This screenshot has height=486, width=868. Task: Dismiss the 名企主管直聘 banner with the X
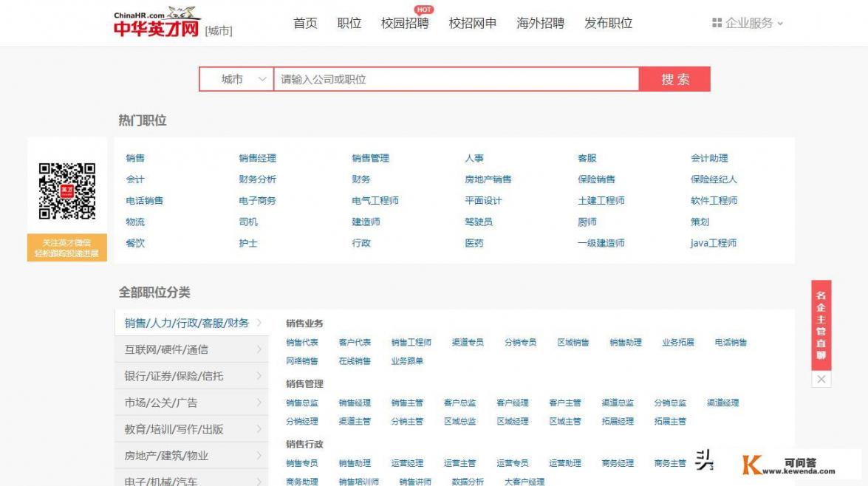click(821, 379)
